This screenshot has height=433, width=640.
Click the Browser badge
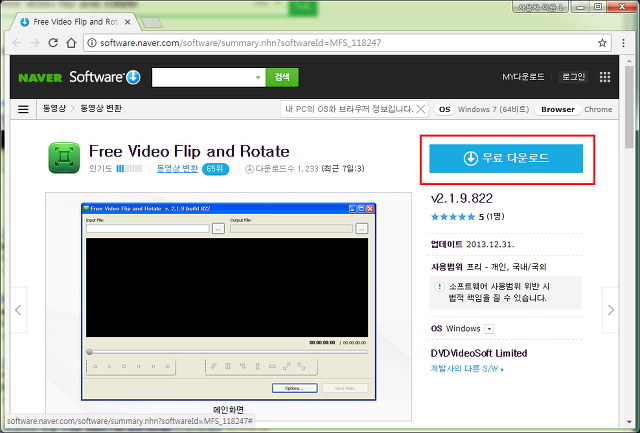558,109
